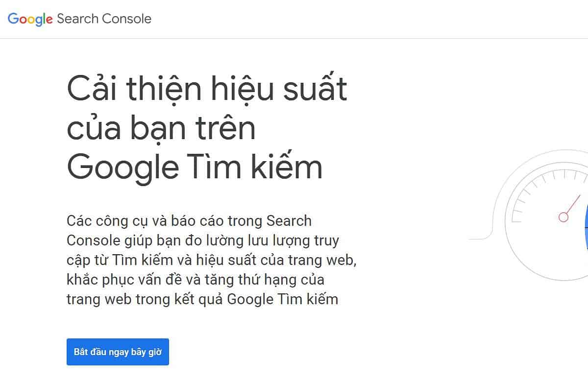
Task: Click the red needle on the gauge
Action: click(x=573, y=204)
